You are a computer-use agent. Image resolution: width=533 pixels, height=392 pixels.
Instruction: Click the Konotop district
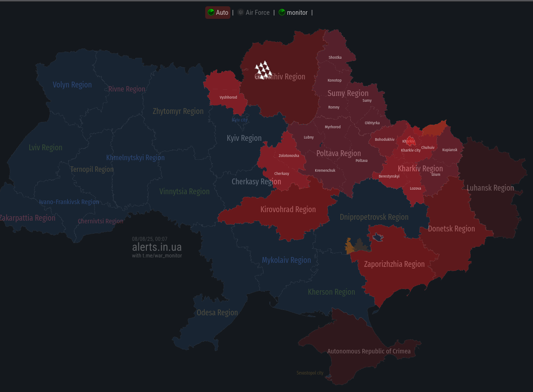click(x=335, y=80)
